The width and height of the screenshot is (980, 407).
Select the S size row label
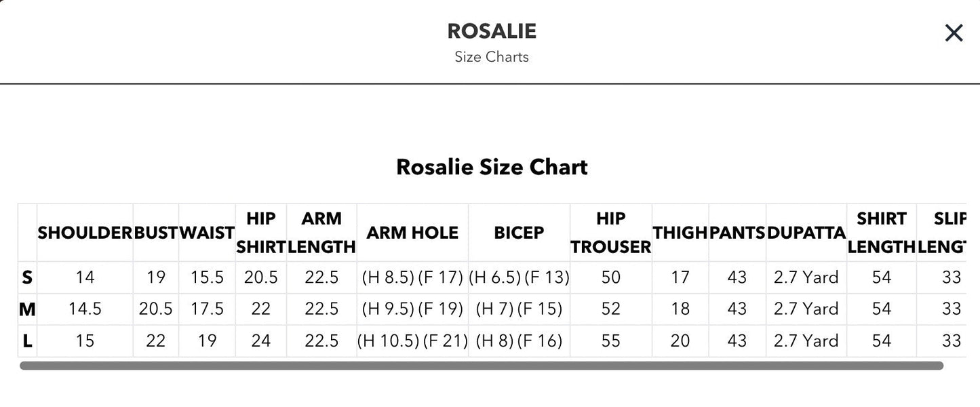[x=26, y=276]
